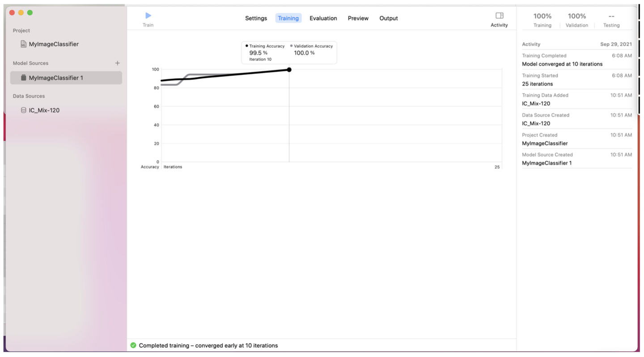Toggle the Activity panel icon
The height and width of the screenshot is (357, 644).
(499, 16)
